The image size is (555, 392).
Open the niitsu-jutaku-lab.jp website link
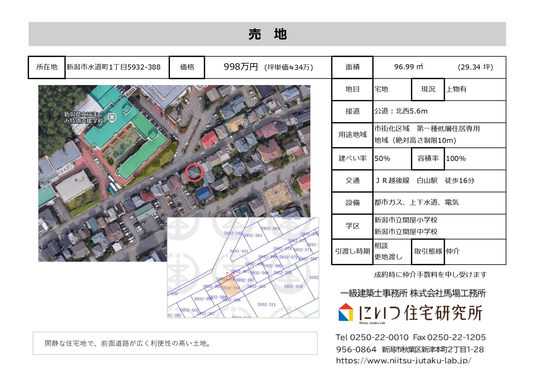click(x=403, y=360)
